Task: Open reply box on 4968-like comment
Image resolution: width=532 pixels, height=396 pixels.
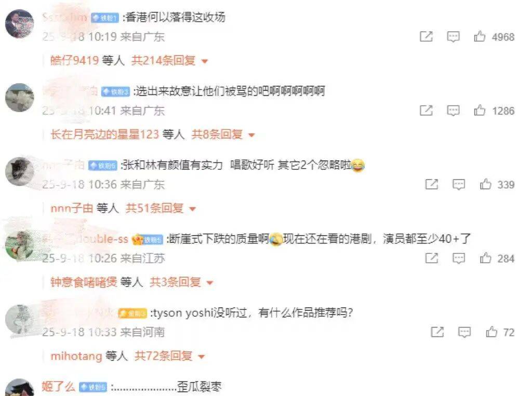Action: click(453, 37)
